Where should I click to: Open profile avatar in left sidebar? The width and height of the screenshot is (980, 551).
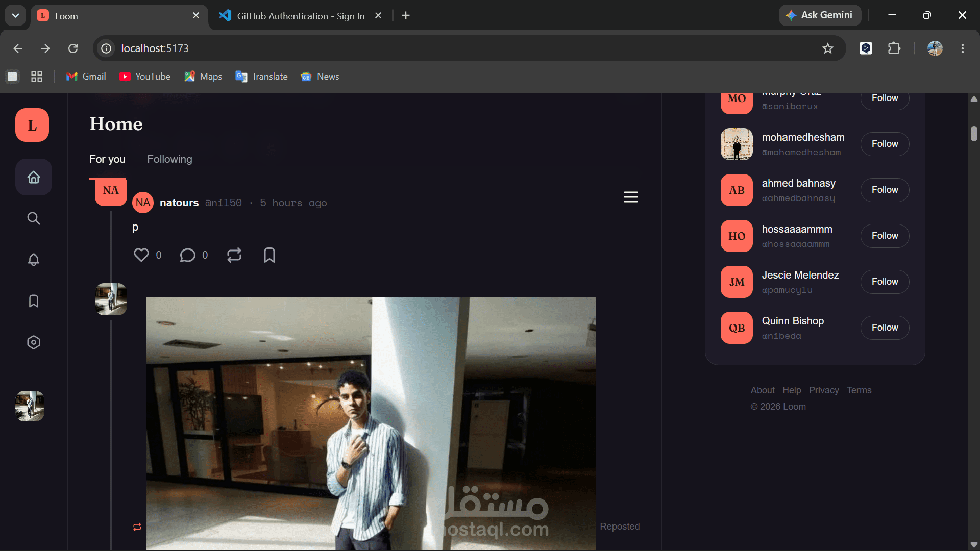[x=30, y=406]
